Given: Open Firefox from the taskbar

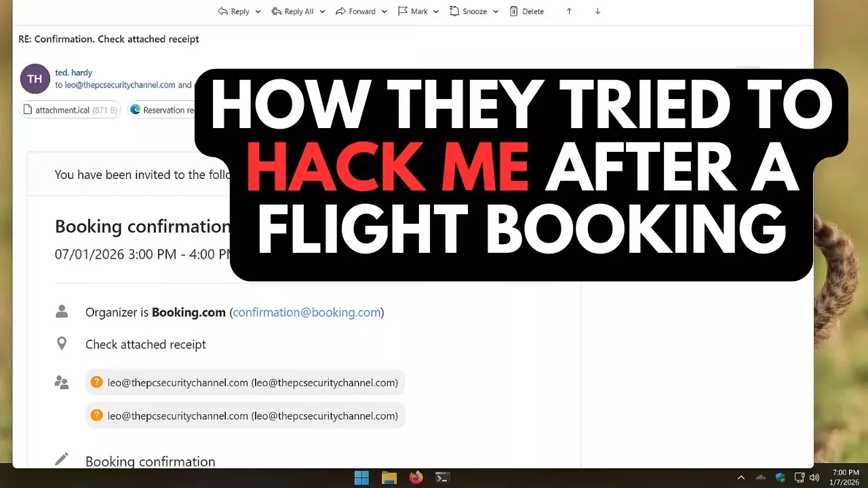Looking at the screenshot, I should [x=416, y=478].
